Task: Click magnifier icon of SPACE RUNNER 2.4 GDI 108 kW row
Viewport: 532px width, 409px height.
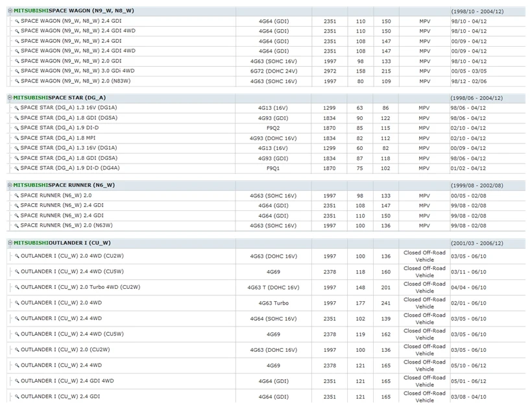Action: click(16, 206)
